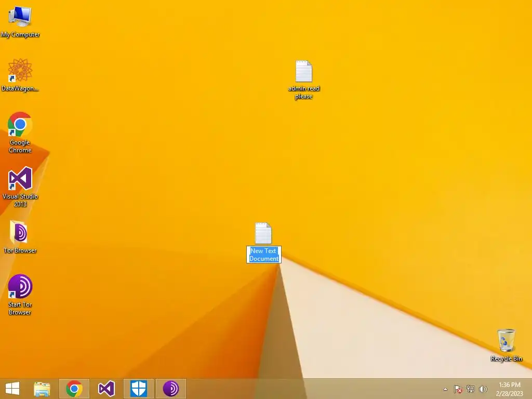532x399 pixels.
Task: Switch to the blue shield taskbar app
Action: click(x=139, y=389)
